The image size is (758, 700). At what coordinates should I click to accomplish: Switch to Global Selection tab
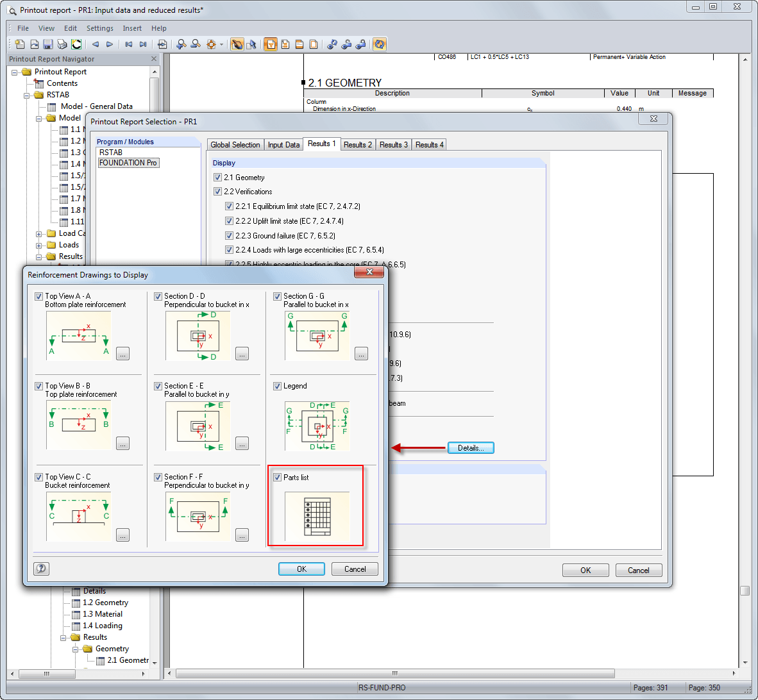235,145
